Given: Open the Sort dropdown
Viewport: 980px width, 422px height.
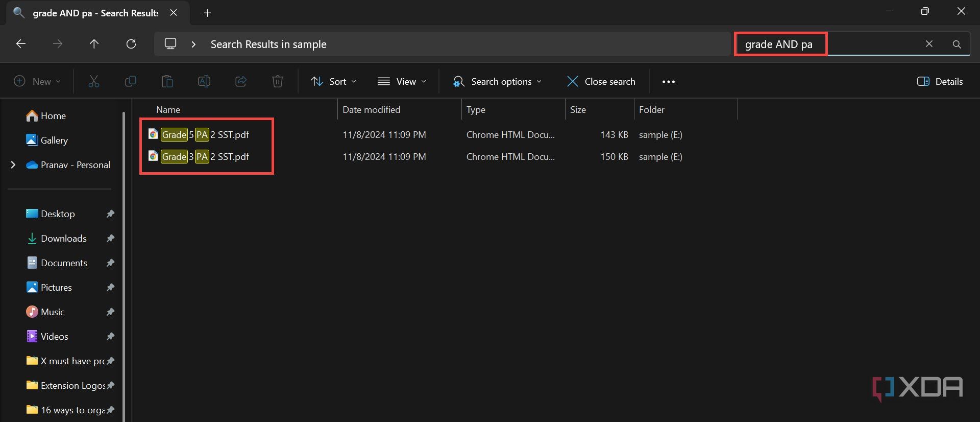Looking at the screenshot, I should (x=333, y=81).
